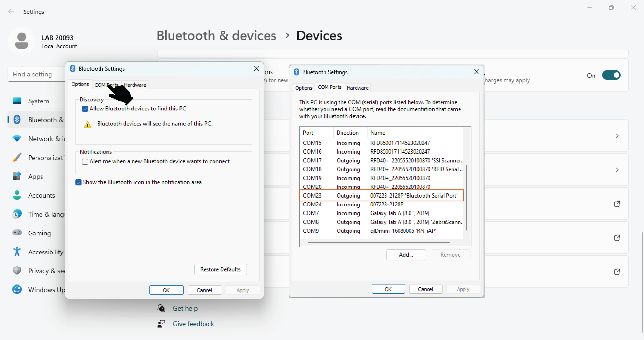Click the Network wifi icon in sidebar
This screenshot has width=644, height=340.
point(17,138)
